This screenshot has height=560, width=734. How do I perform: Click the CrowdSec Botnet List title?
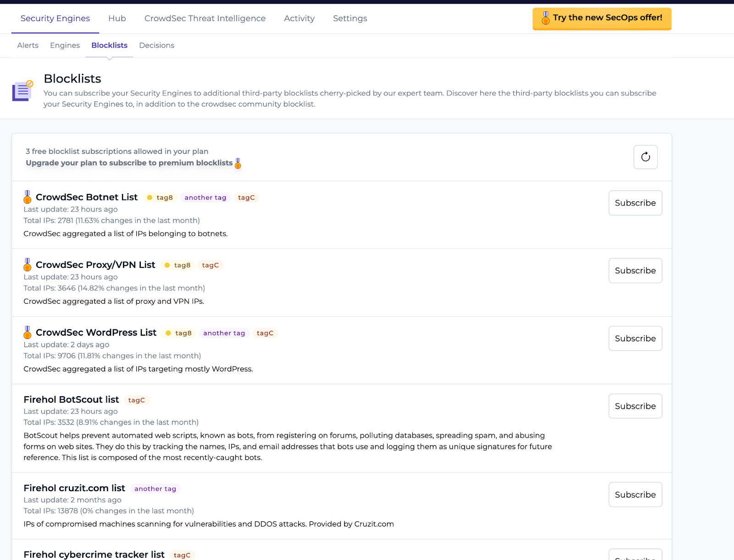(x=87, y=197)
